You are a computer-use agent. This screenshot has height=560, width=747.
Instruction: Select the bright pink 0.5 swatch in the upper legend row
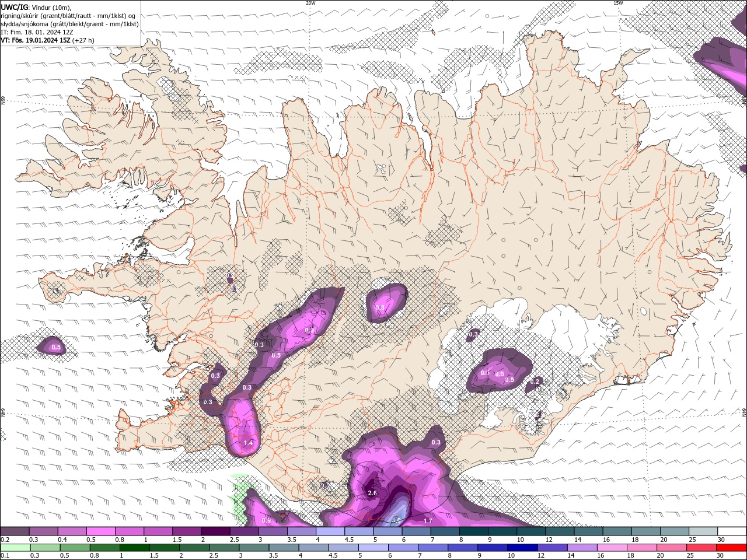[100, 531]
